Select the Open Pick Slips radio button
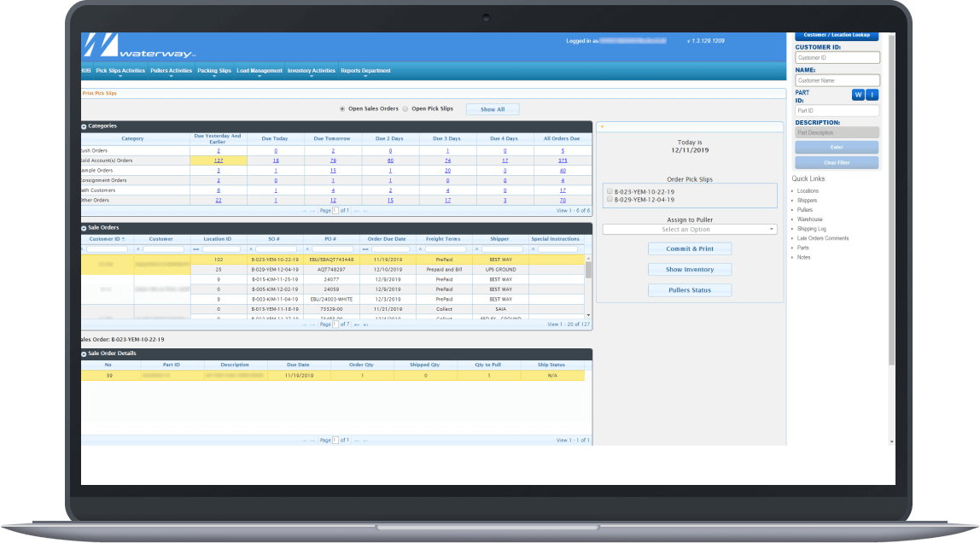The width and height of the screenshot is (980, 543). point(405,108)
